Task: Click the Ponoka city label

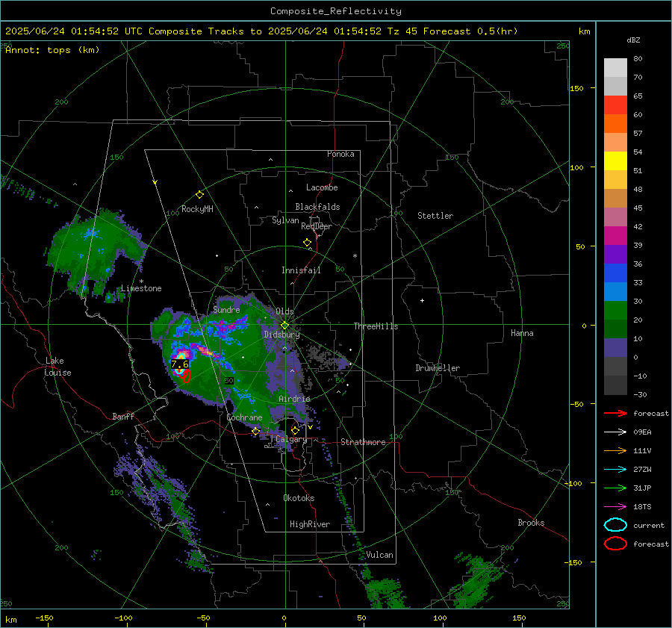Action: click(340, 154)
